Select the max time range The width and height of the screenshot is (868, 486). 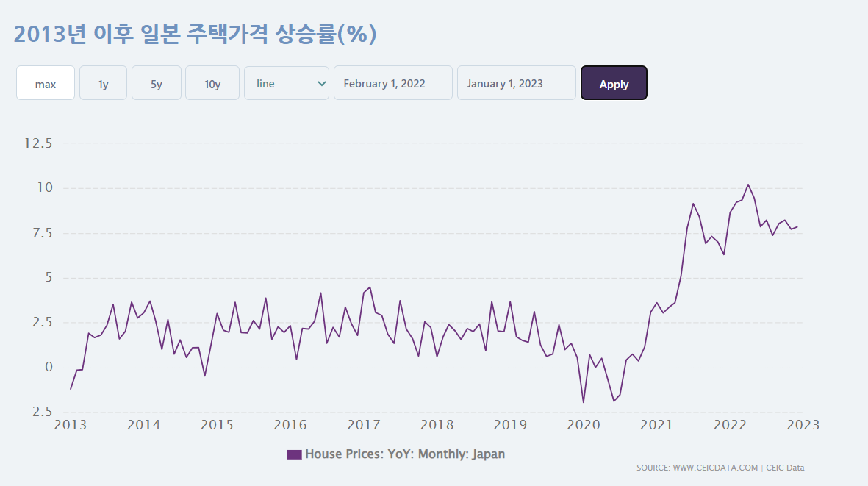pyautogui.click(x=45, y=82)
